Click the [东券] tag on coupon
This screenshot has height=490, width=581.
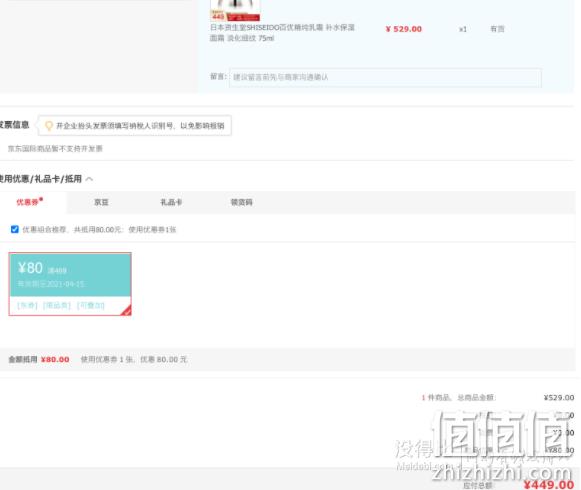(27, 305)
